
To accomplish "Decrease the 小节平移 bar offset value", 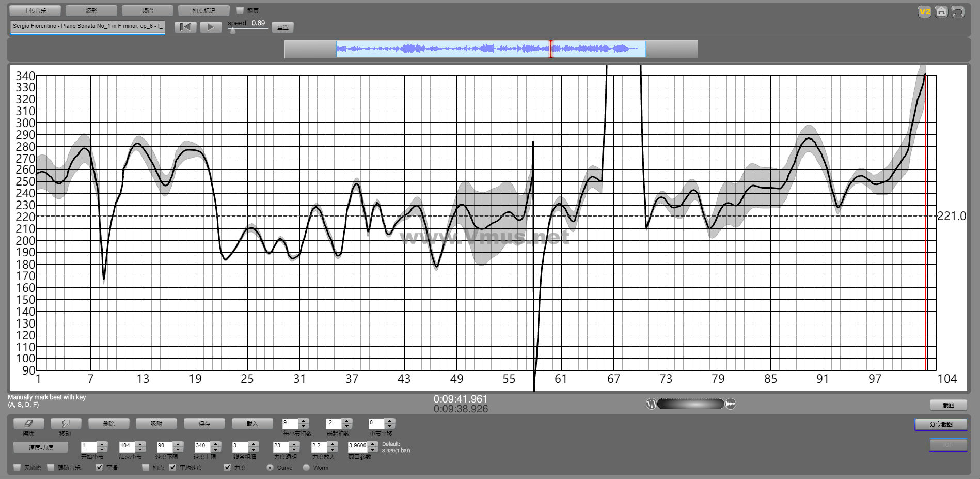I will [x=390, y=427].
